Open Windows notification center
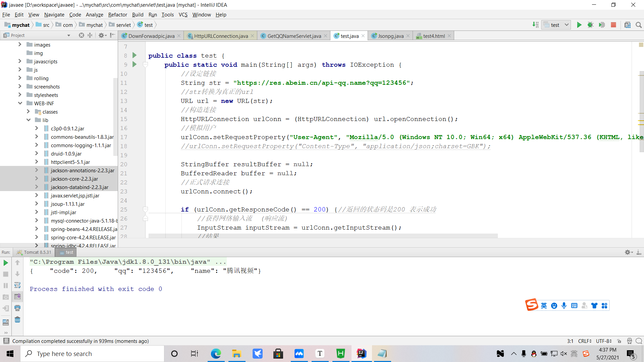 [631, 354]
